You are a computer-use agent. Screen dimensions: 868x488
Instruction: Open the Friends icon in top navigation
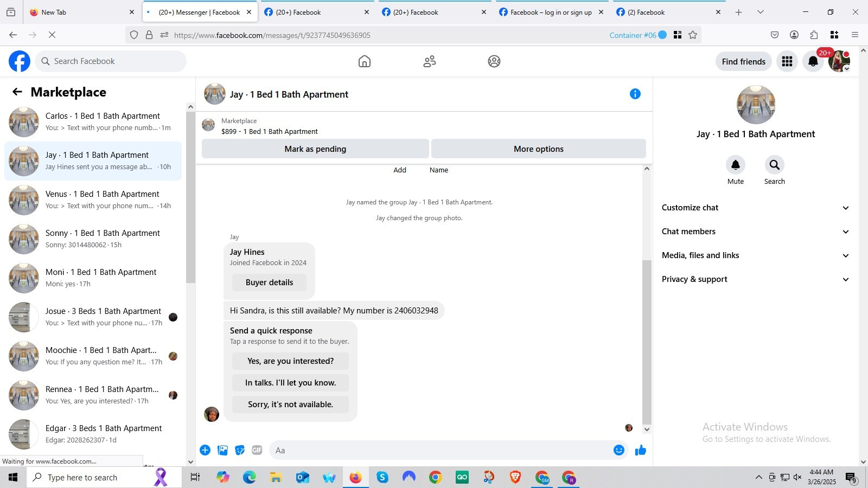click(430, 61)
